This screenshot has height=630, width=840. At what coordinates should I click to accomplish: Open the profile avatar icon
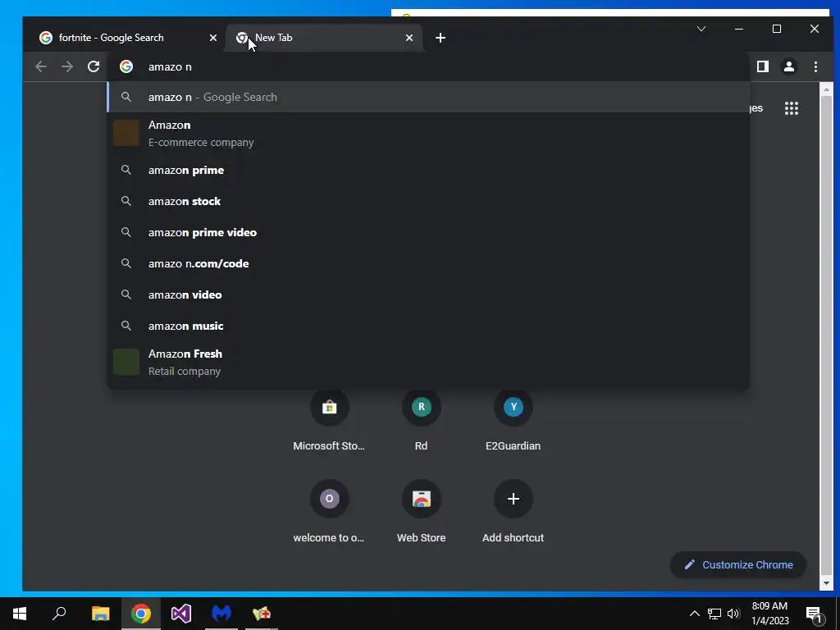(x=789, y=66)
